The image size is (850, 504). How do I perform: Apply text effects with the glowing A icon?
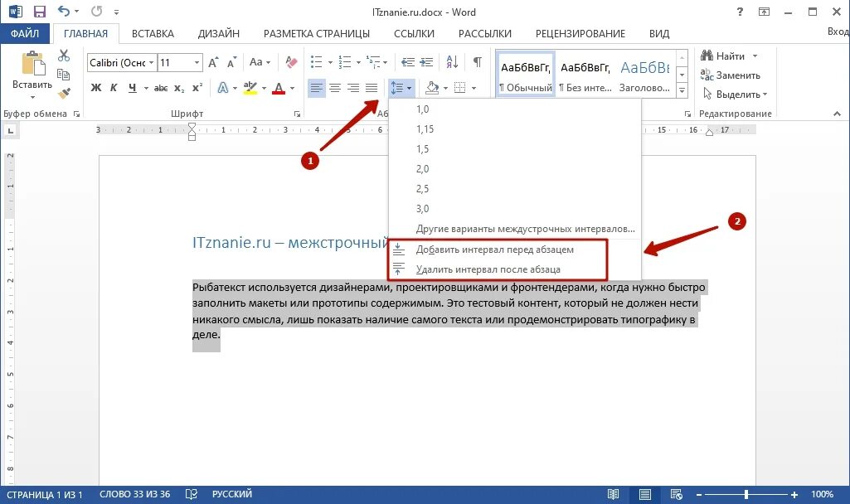pyautogui.click(x=222, y=88)
